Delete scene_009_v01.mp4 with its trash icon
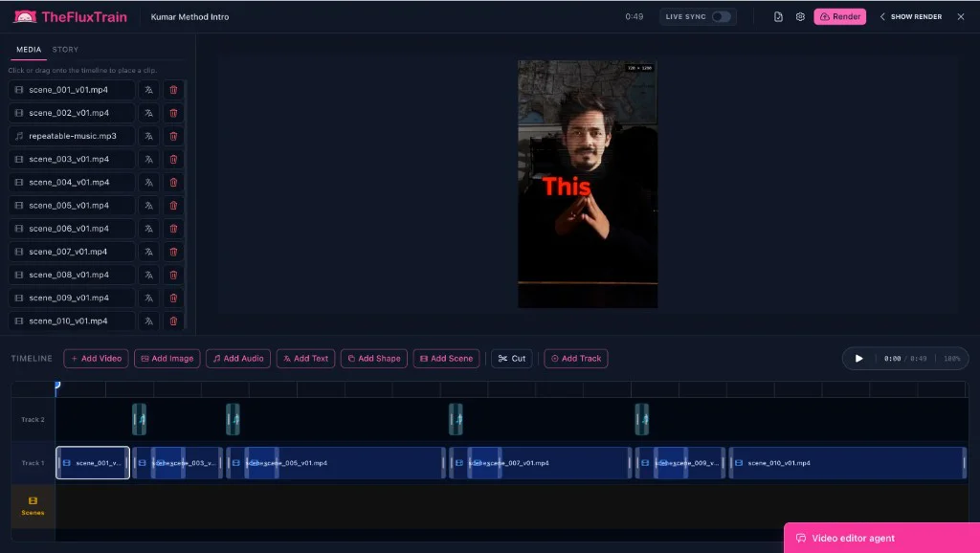This screenshot has height=553, width=980. [x=174, y=299]
